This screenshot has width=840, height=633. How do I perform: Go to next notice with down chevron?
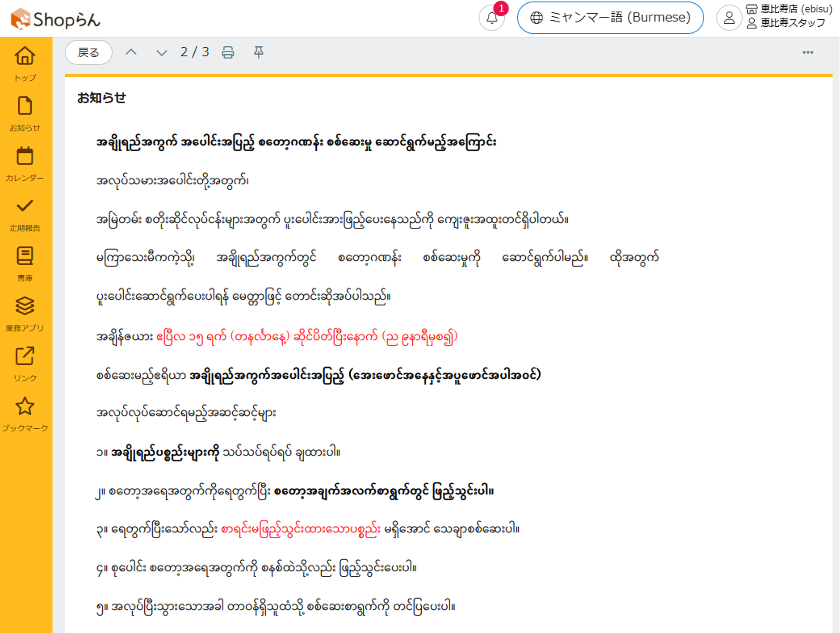(x=162, y=52)
